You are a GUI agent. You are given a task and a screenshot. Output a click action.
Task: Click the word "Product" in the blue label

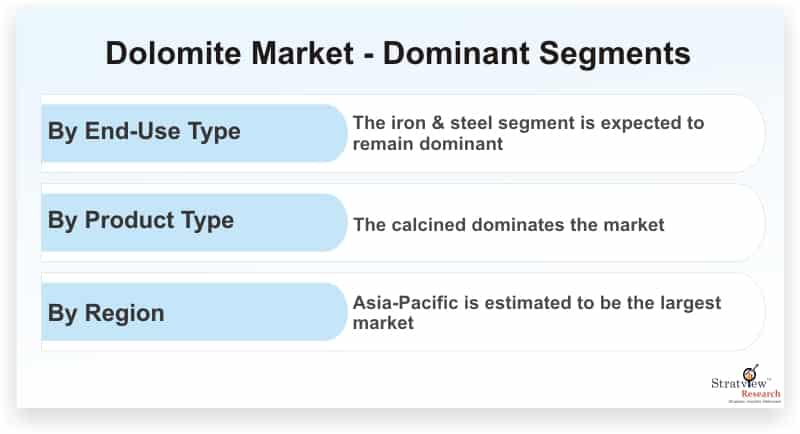coord(130,221)
